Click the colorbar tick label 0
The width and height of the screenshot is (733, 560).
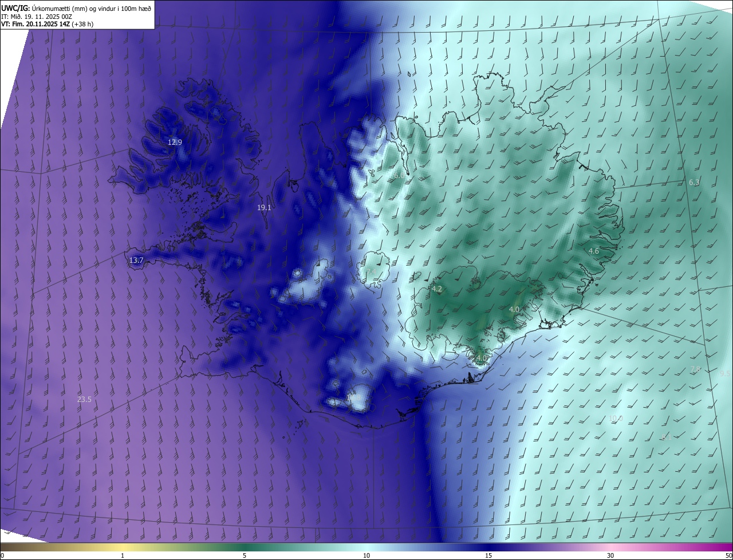2,555
